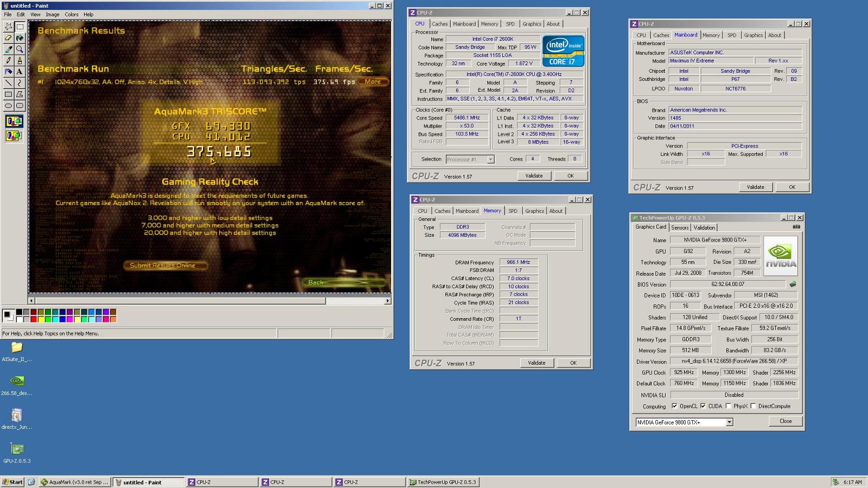Select the Text tool in Paint
868x488 pixels.
[x=20, y=72]
